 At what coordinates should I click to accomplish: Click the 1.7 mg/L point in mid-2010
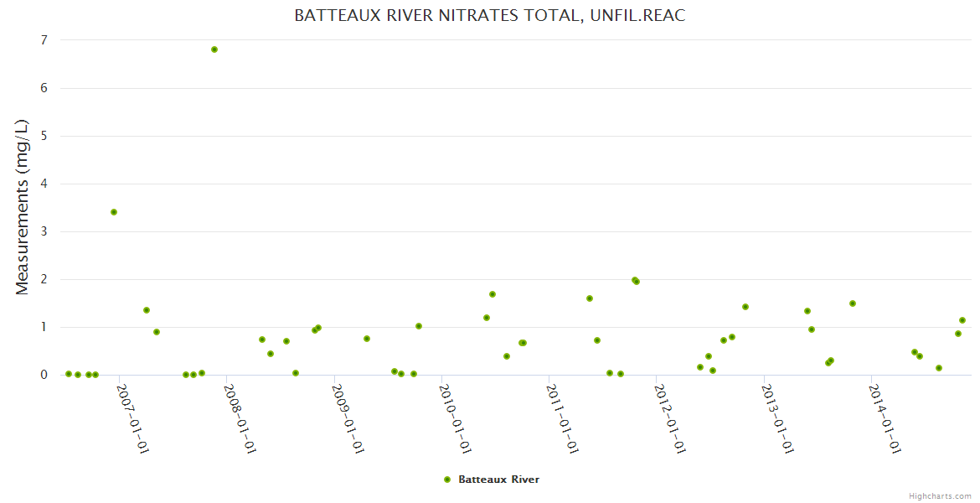coord(493,294)
